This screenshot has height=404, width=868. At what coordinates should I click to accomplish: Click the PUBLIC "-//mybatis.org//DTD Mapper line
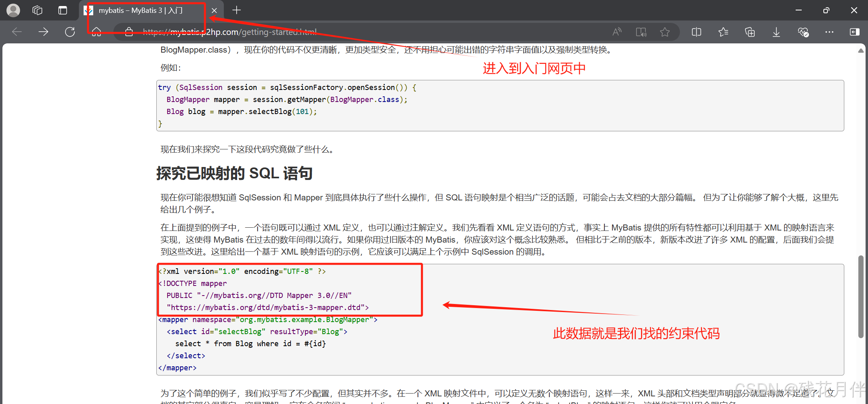pos(259,296)
